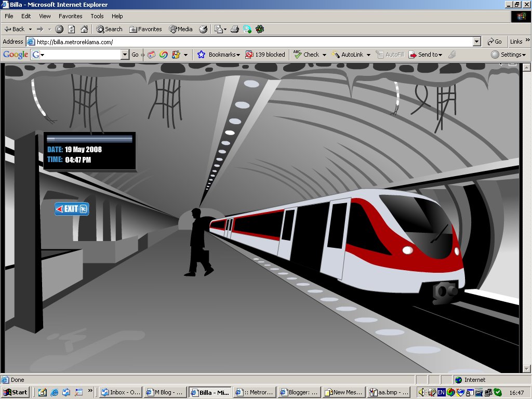This screenshot has height=399, width=532.
Task: Click the taskbar volume speaker icon
Action: 421,392
